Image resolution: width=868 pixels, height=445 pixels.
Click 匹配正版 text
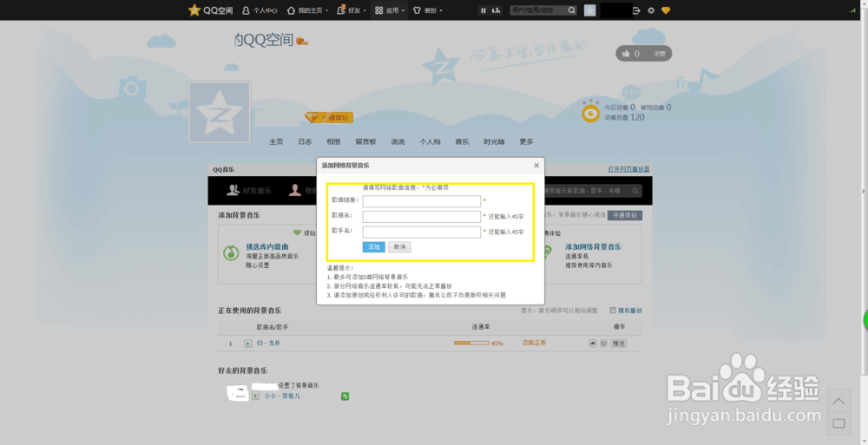pos(534,344)
